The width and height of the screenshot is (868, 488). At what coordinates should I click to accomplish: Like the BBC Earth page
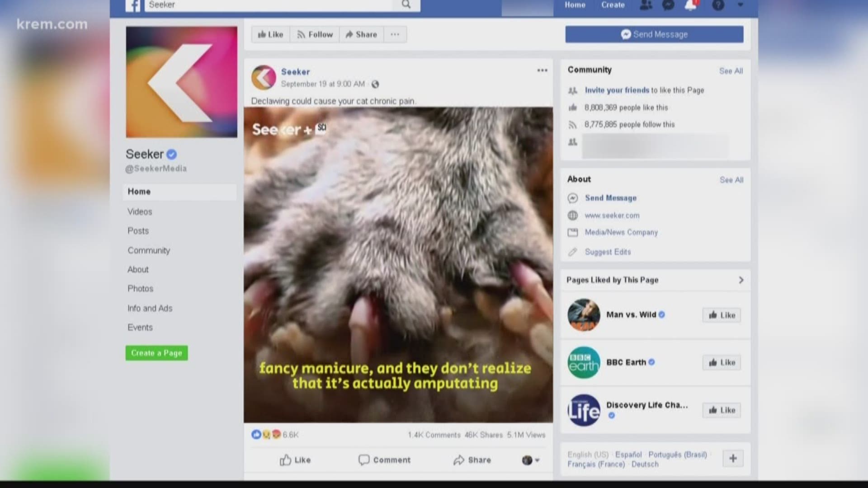(721, 362)
